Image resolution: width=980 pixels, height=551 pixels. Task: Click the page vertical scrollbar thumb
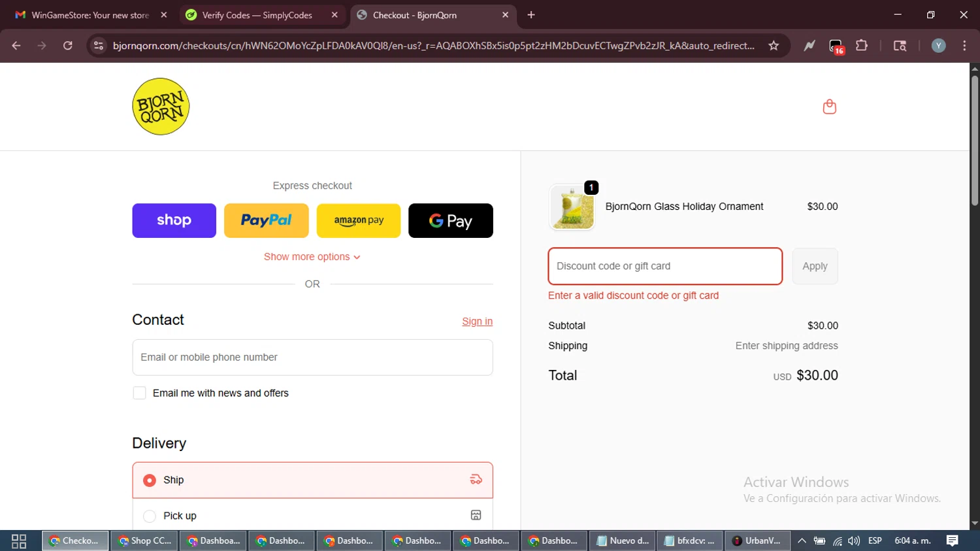click(x=974, y=141)
